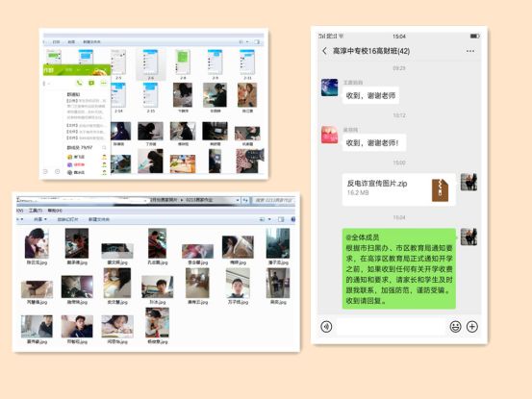Screen dimensions: 532x399
Task: Click 新建文件夹 in lower explorer toolbar
Action: [99, 219]
